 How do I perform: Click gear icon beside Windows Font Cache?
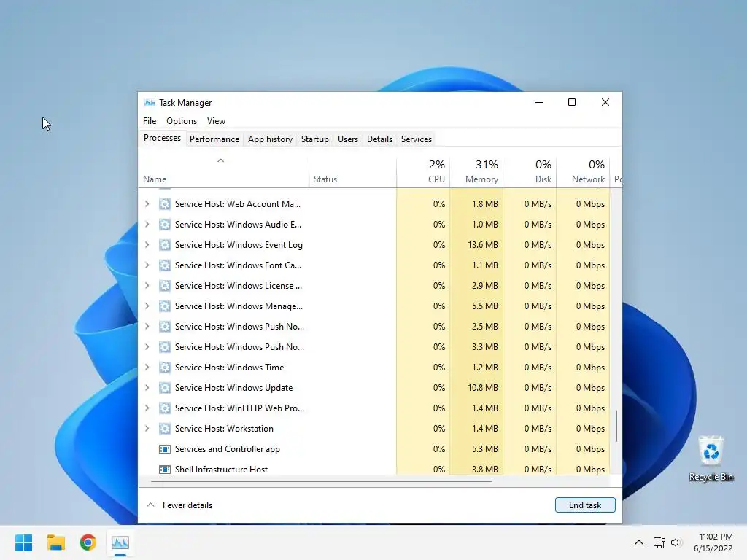tap(164, 265)
